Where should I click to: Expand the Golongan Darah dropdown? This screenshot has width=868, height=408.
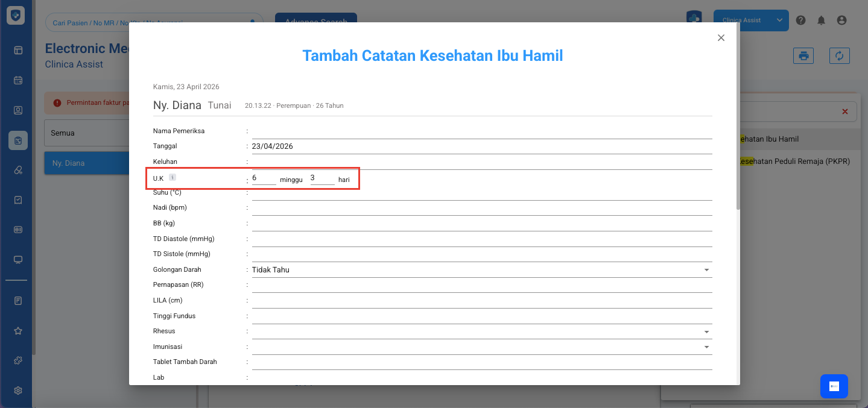coord(706,270)
